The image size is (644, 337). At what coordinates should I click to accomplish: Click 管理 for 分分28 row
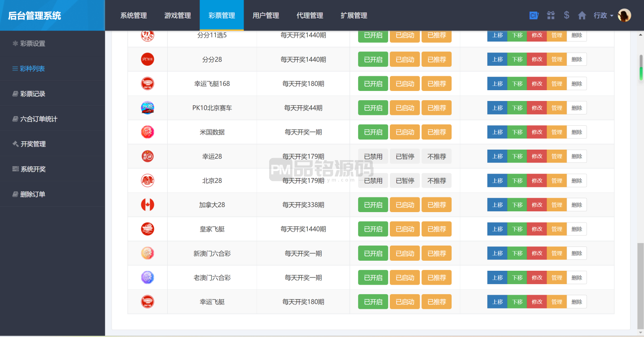(557, 60)
